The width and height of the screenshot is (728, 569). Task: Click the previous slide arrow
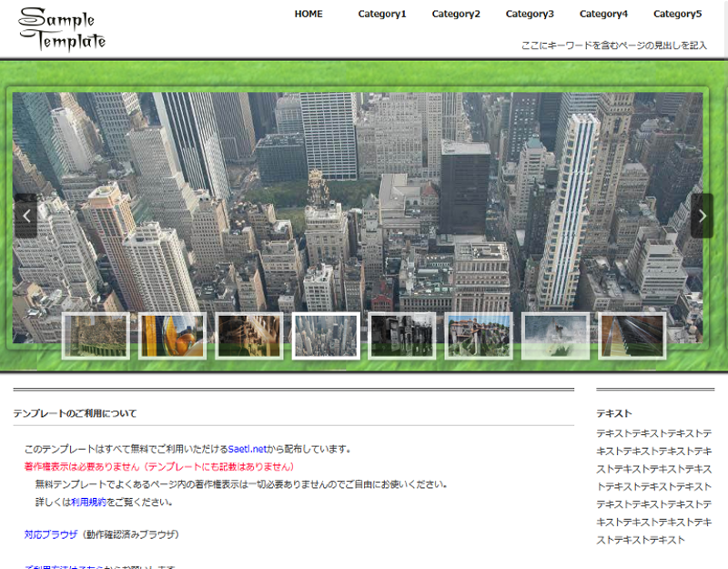[x=26, y=216]
